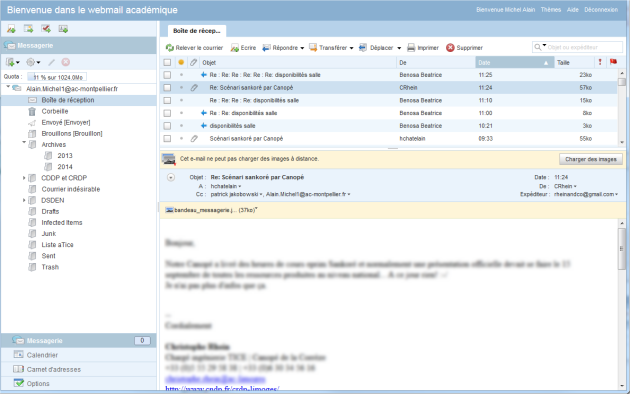Open the Déplacer dropdown arrow
Screen dimensions: 630x394
pos(399,48)
